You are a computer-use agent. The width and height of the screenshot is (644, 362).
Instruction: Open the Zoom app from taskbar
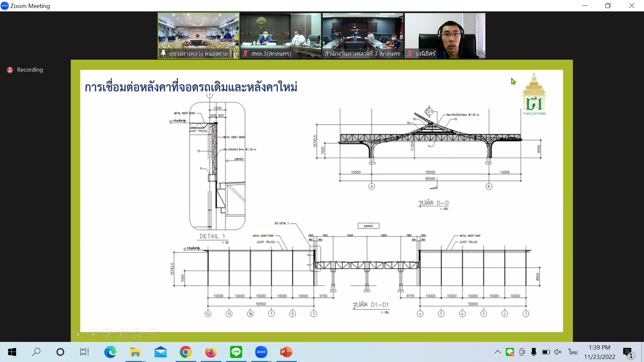(261, 352)
